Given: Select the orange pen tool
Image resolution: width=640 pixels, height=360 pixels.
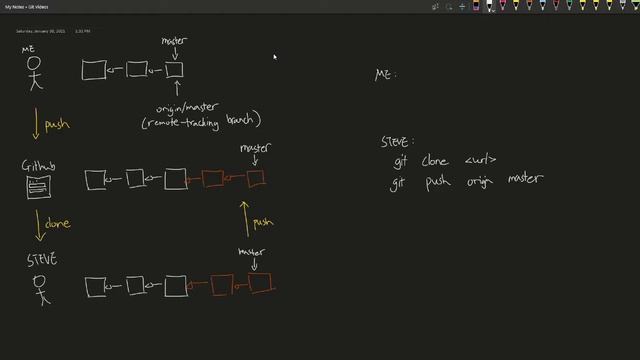Looking at the screenshot, I should pyautogui.click(x=529, y=6).
